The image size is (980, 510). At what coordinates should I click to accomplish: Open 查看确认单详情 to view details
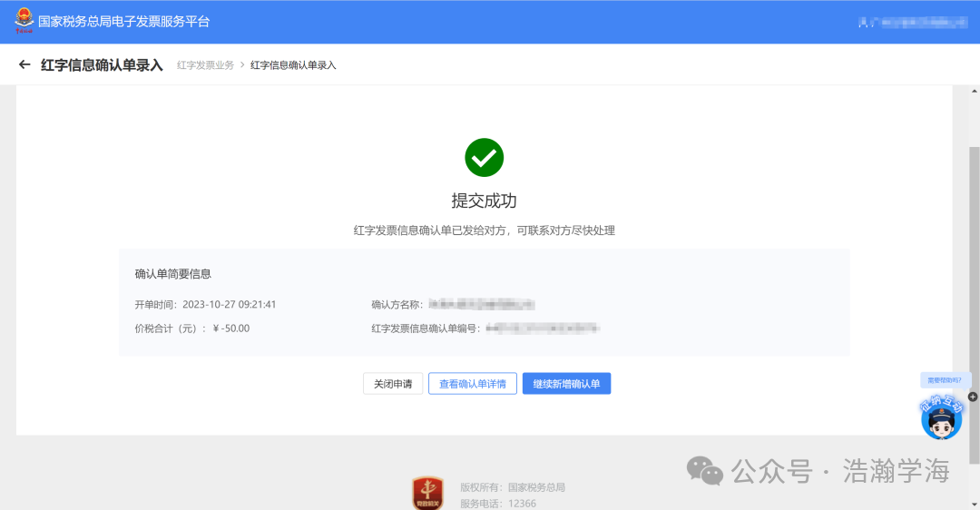[473, 384]
